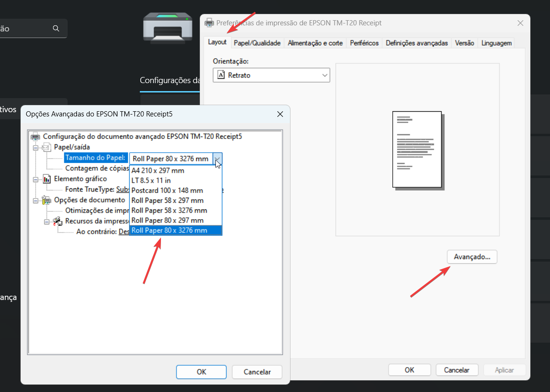Image resolution: width=550 pixels, height=392 pixels.
Task: Close the Preferências de impressão window
Action: coord(520,23)
